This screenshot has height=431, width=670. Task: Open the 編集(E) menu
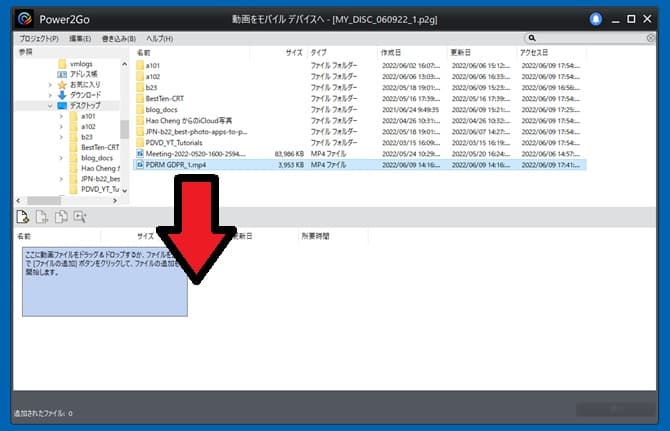(x=80, y=38)
